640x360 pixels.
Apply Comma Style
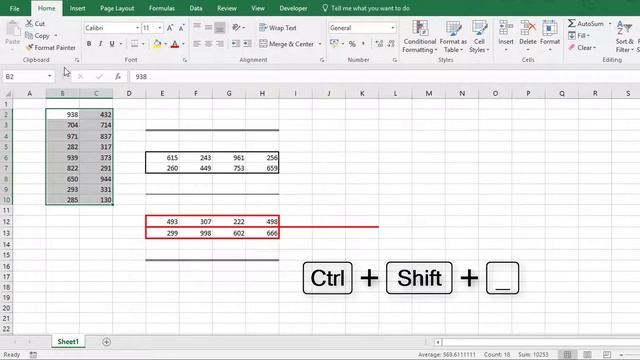point(363,44)
